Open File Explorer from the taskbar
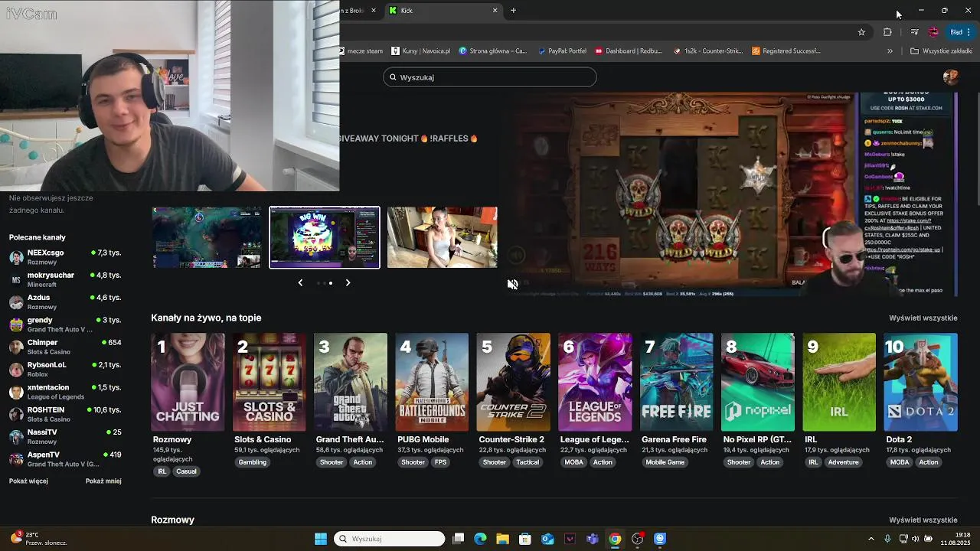The height and width of the screenshot is (551, 980). [502, 539]
